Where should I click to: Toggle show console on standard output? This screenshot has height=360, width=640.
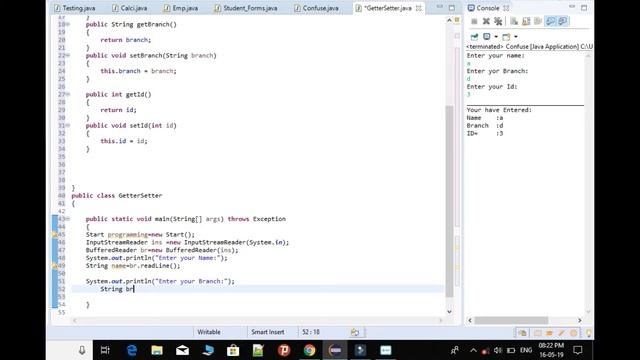coord(551,21)
